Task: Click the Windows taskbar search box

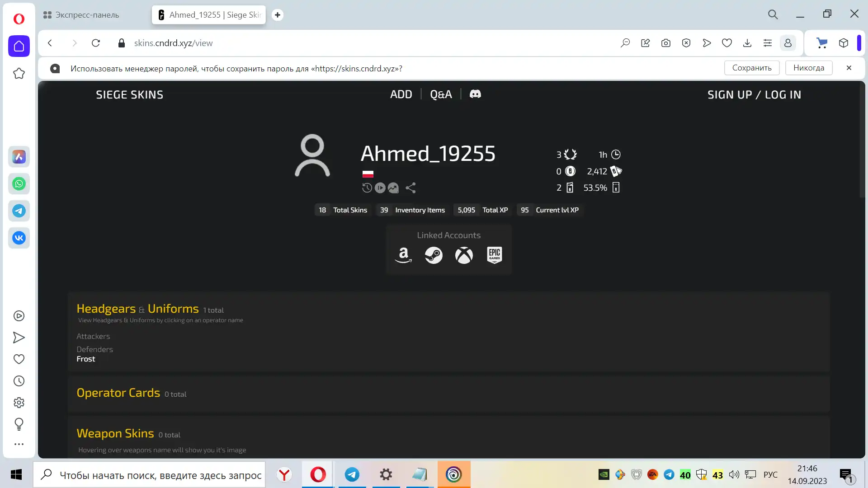Action: pos(149,474)
